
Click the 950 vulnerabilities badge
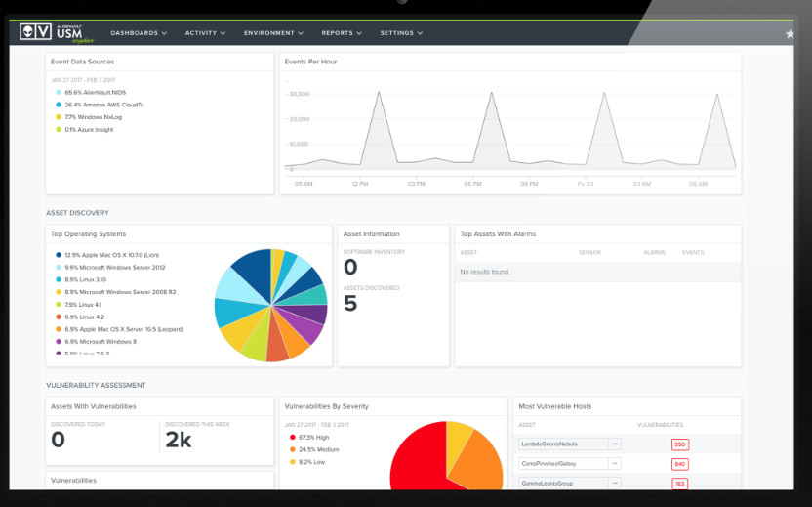pos(679,444)
